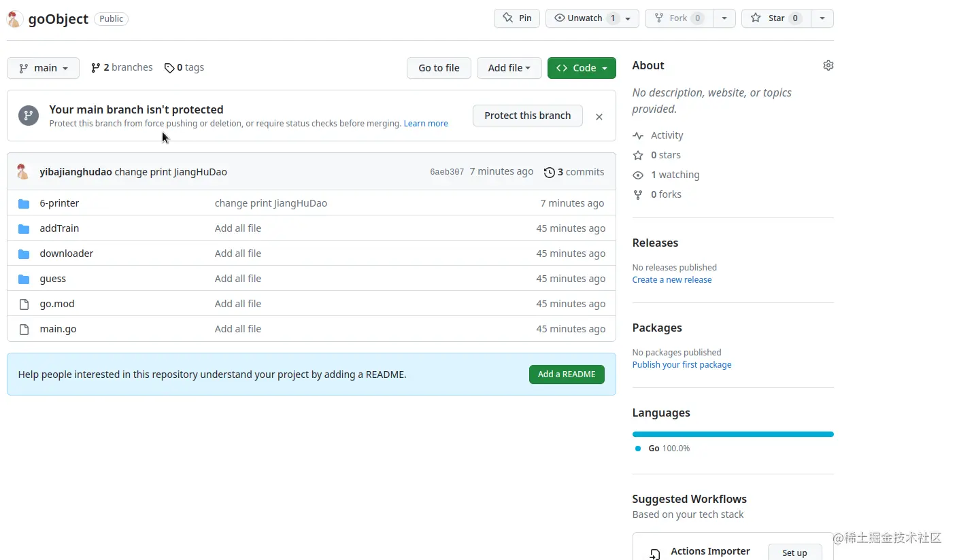Toggle Unwatch for this repository
The width and height of the screenshot is (957, 560).
(x=585, y=18)
